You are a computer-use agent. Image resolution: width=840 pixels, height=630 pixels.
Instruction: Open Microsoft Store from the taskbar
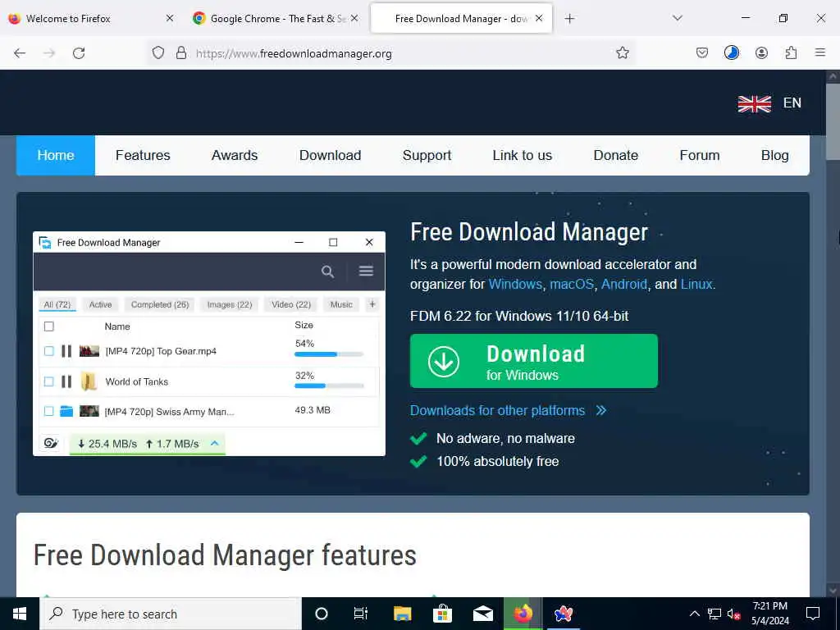442,614
